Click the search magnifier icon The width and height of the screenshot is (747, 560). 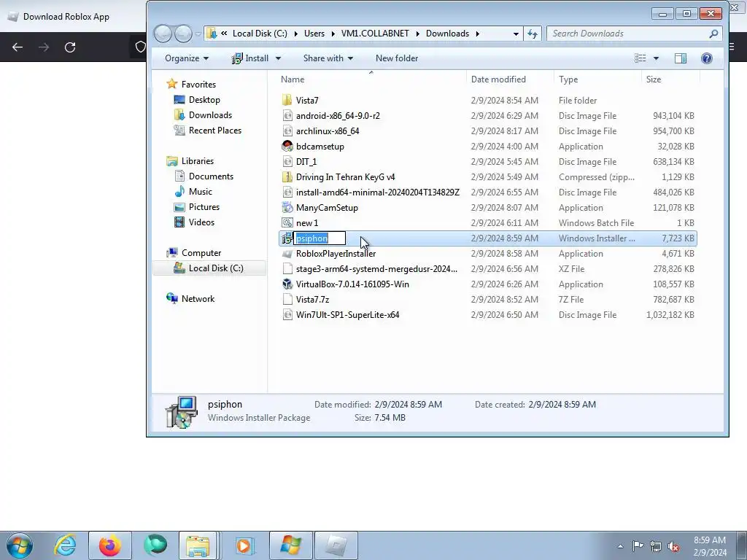pyautogui.click(x=713, y=34)
